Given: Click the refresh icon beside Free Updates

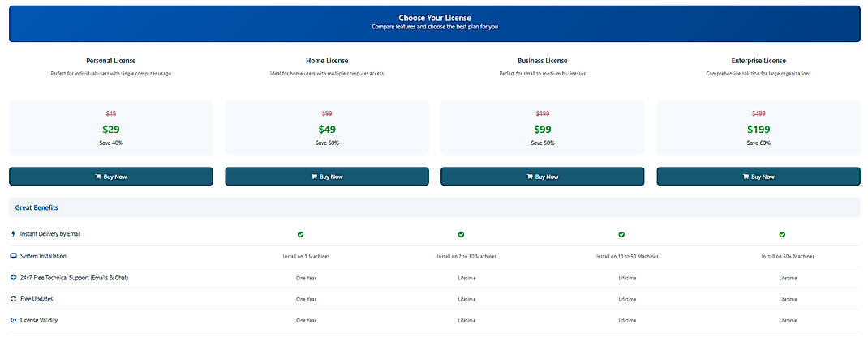Looking at the screenshot, I should point(13,299).
